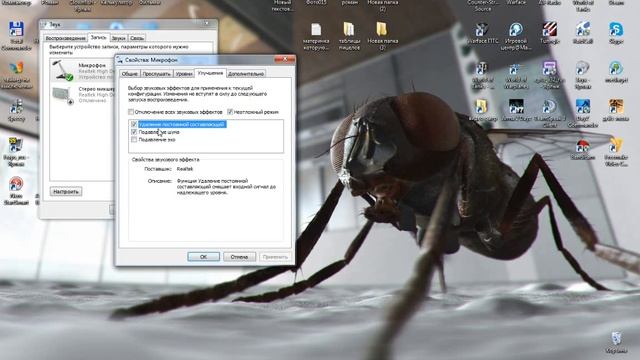Select the 'Микрофон' device name
Image resolution: width=640 pixels, height=360 pixels.
[92, 65]
